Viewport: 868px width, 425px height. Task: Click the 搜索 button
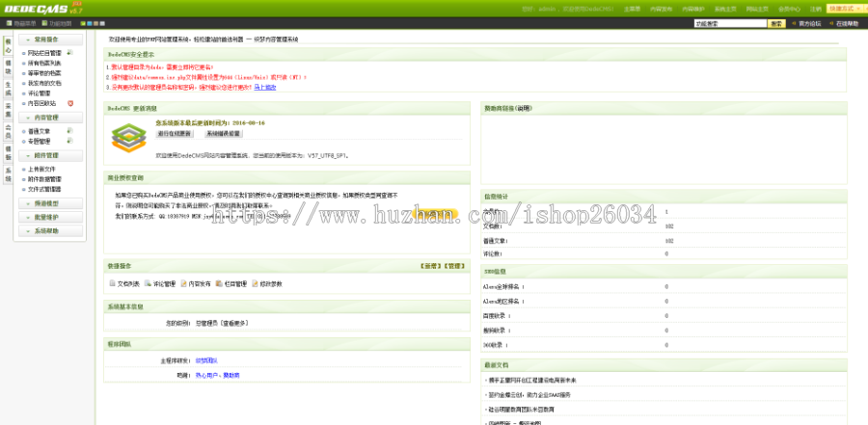(776, 24)
